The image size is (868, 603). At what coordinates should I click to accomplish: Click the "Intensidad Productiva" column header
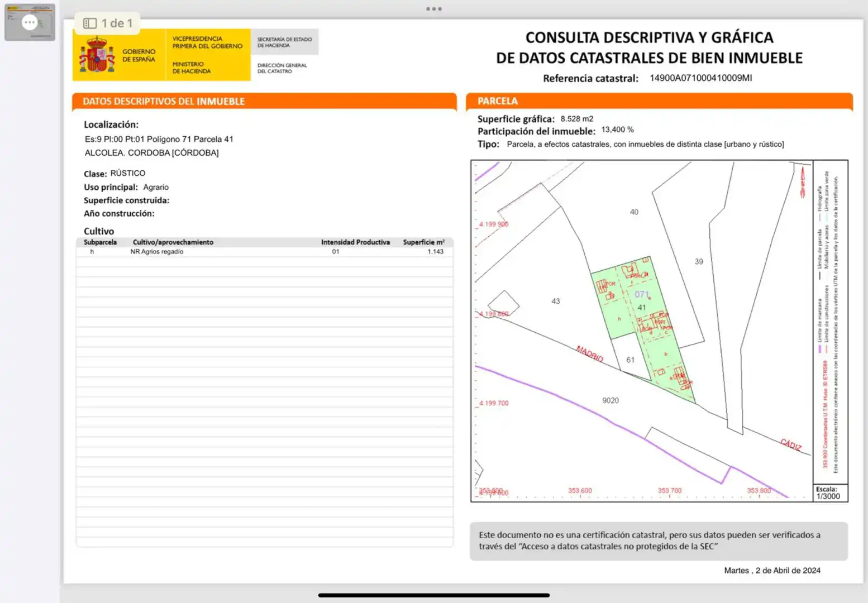pyautogui.click(x=355, y=242)
